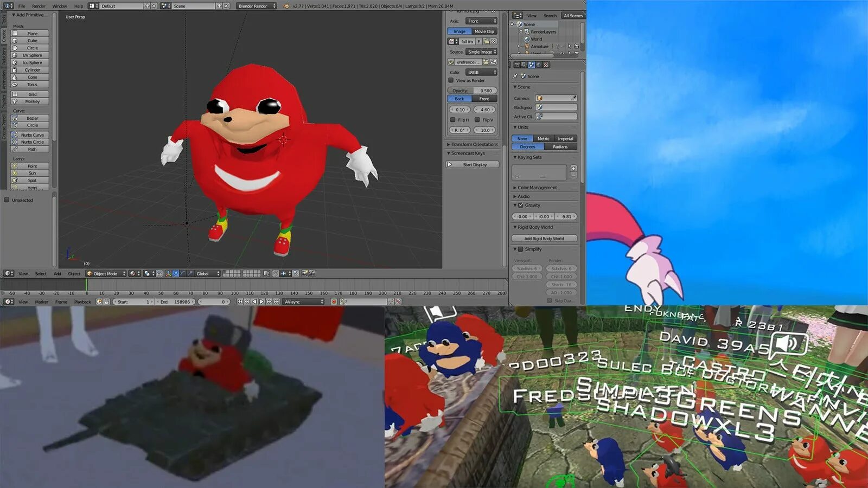Open the File menu
Screen dimensions: 868x488
(22, 6)
